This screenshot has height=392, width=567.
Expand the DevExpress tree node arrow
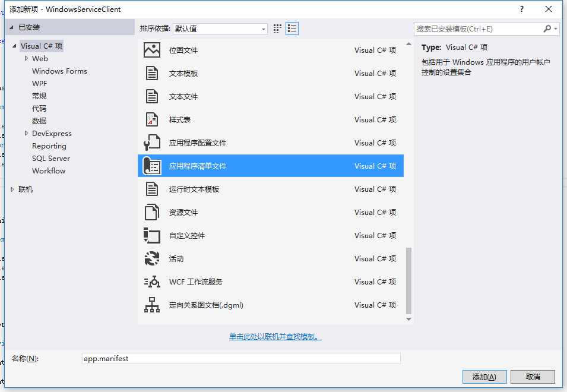coord(26,133)
